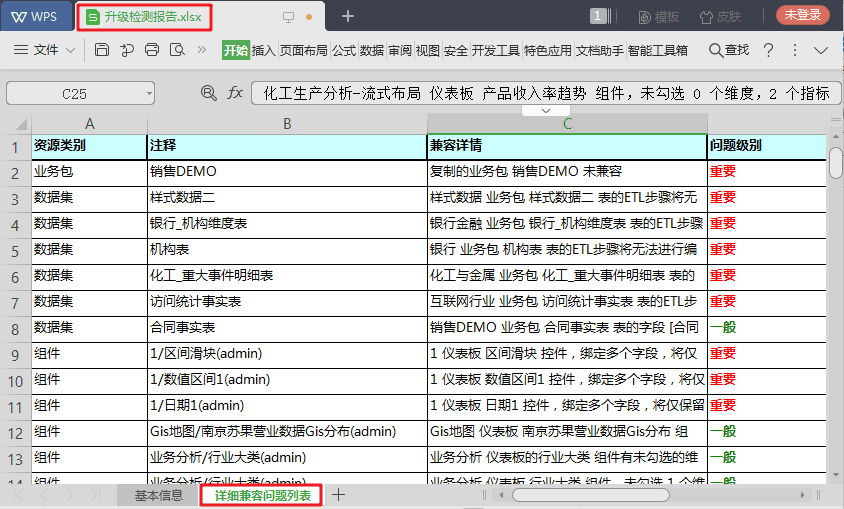Screen dimensions: 844x509
Task: Click the Save icon in toolbar
Action: click(x=102, y=50)
